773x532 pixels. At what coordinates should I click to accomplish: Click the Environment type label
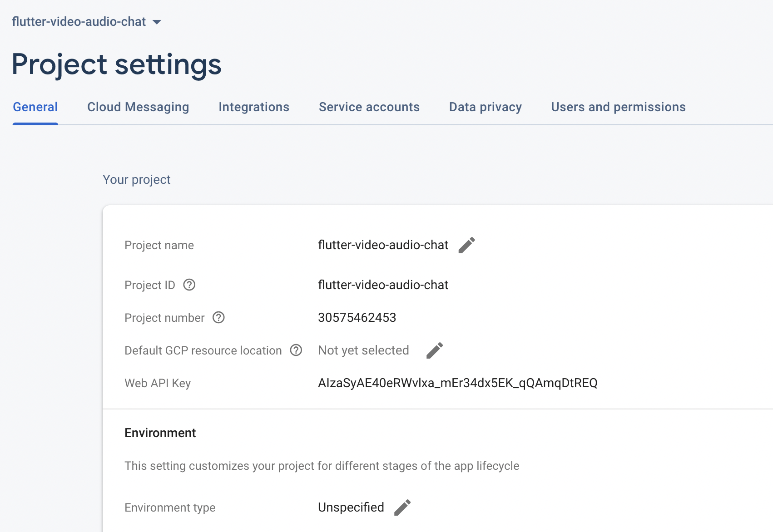click(170, 507)
